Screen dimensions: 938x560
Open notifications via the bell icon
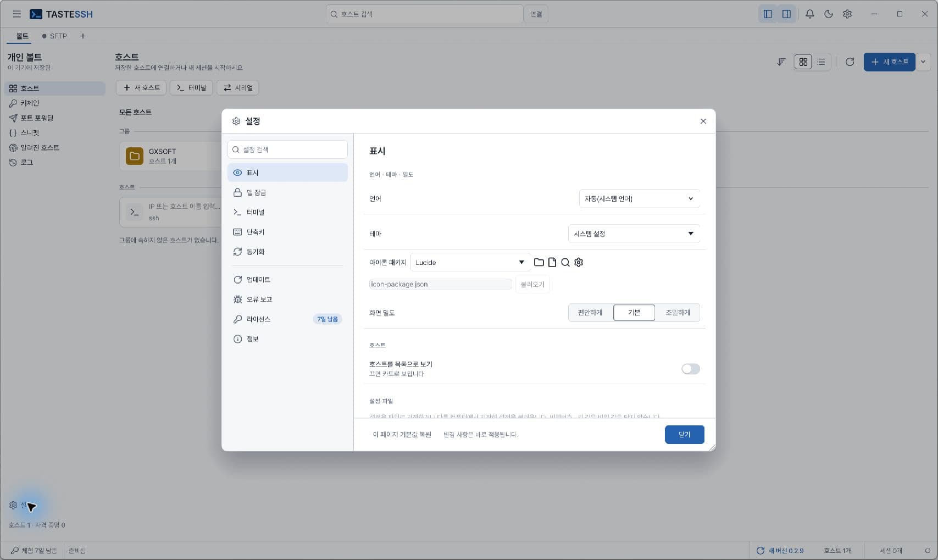pyautogui.click(x=809, y=14)
